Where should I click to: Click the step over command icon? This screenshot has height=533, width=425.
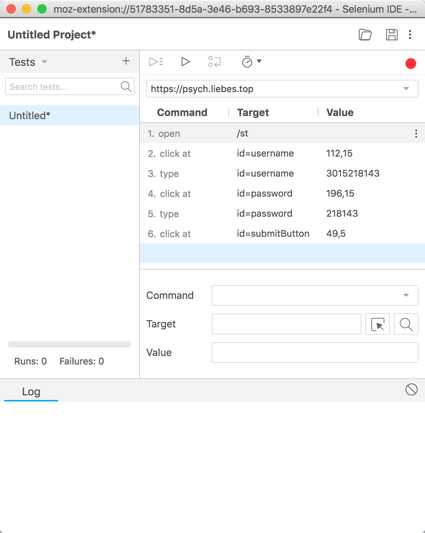pyautogui.click(x=214, y=62)
